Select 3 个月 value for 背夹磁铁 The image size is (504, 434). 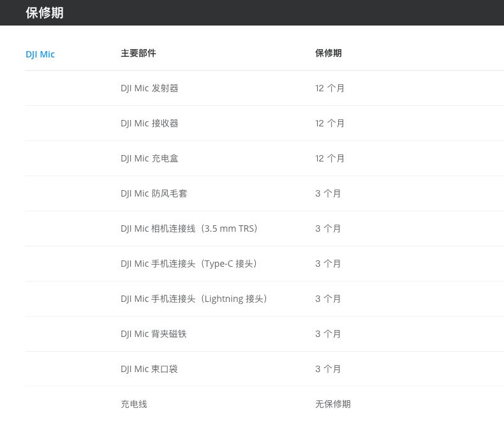(328, 334)
